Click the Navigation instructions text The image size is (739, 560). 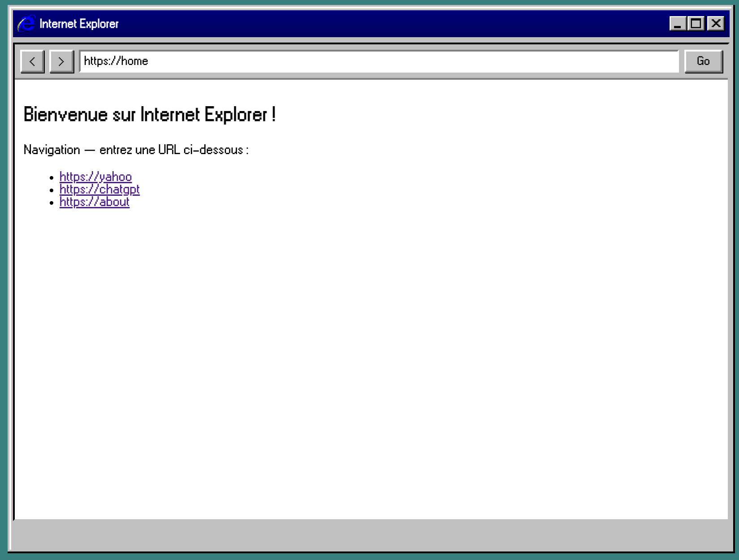click(x=136, y=150)
